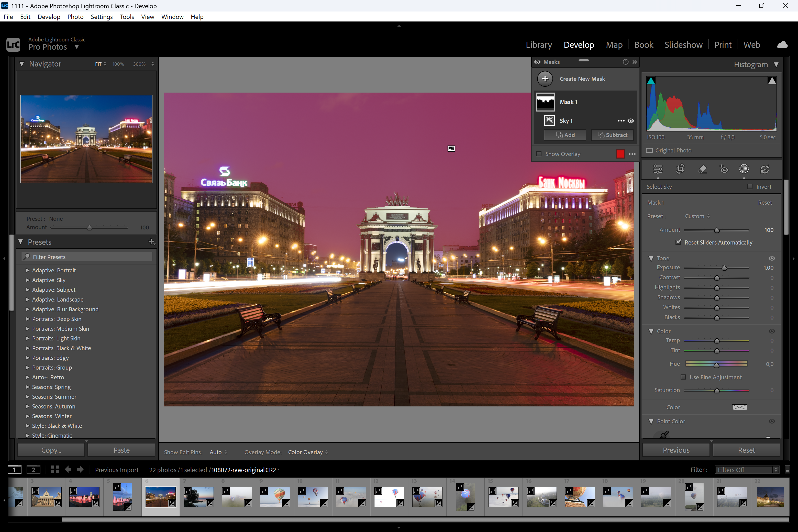This screenshot has width=798, height=532.
Task: Select the Red Eye correction tool
Action: point(723,169)
